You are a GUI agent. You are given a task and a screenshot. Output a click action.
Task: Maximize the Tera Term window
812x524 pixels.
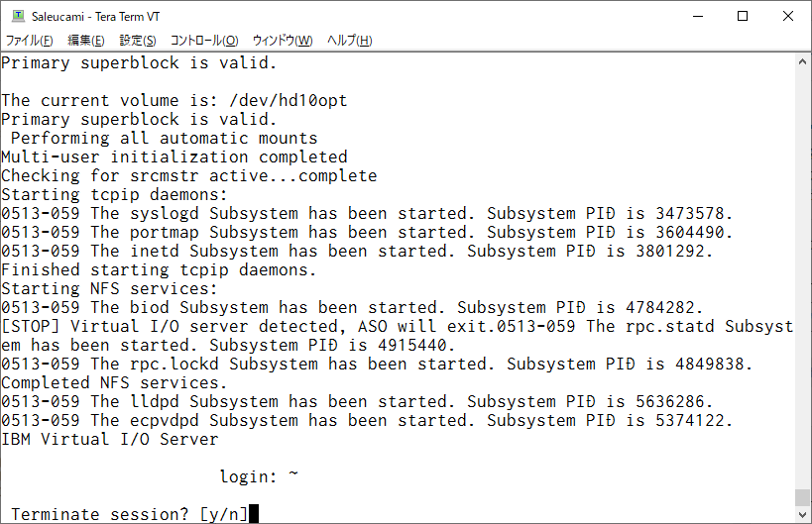coord(742,16)
